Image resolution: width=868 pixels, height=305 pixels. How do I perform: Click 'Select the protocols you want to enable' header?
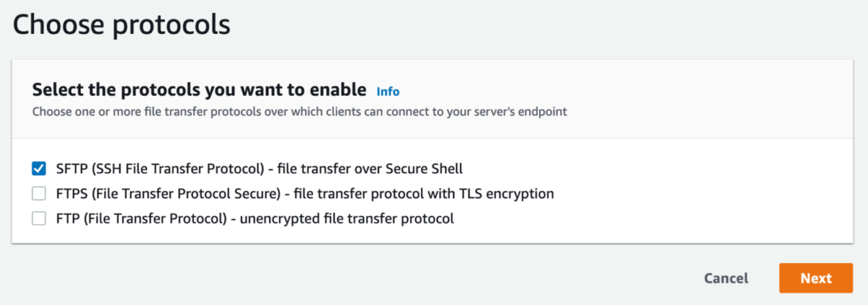coord(199,90)
